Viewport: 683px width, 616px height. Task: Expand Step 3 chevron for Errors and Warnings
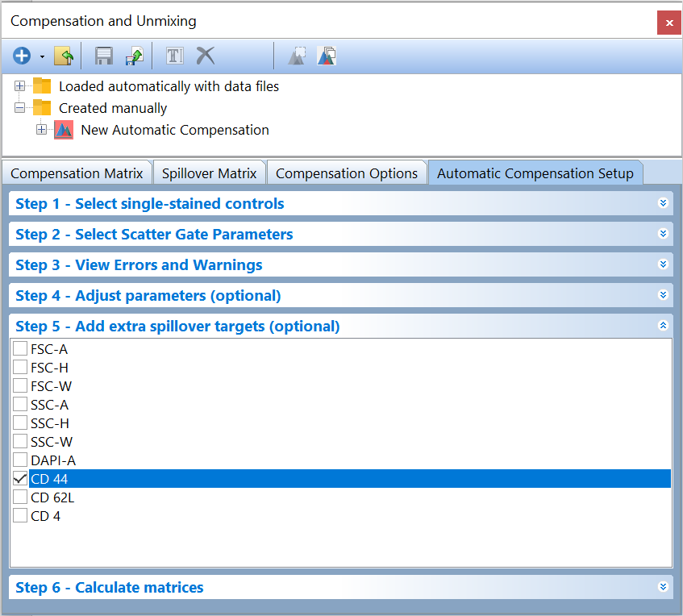point(663,264)
